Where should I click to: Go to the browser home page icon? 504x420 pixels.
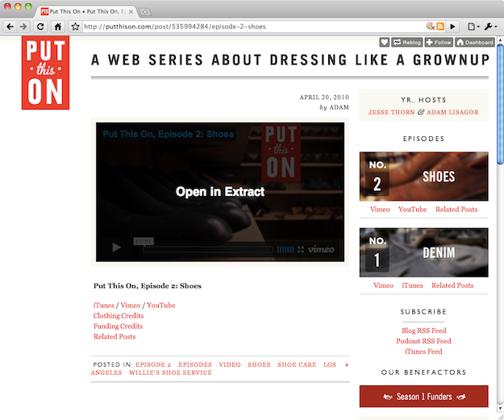click(58, 26)
